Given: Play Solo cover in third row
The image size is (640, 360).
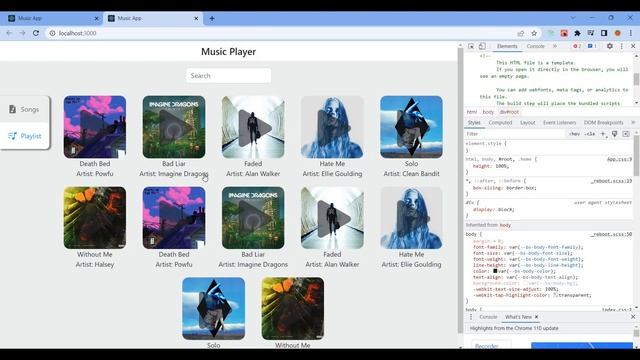Looking at the screenshot, I should [213, 309].
